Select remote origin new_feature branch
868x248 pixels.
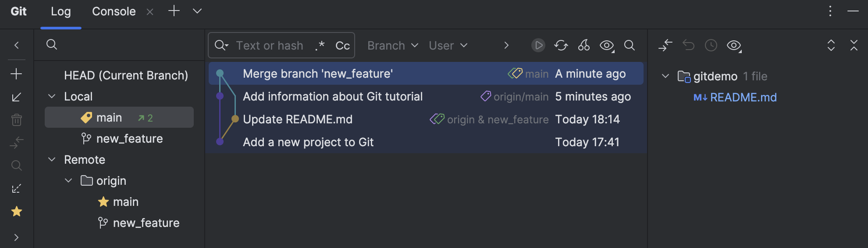click(x=146, y=223)
